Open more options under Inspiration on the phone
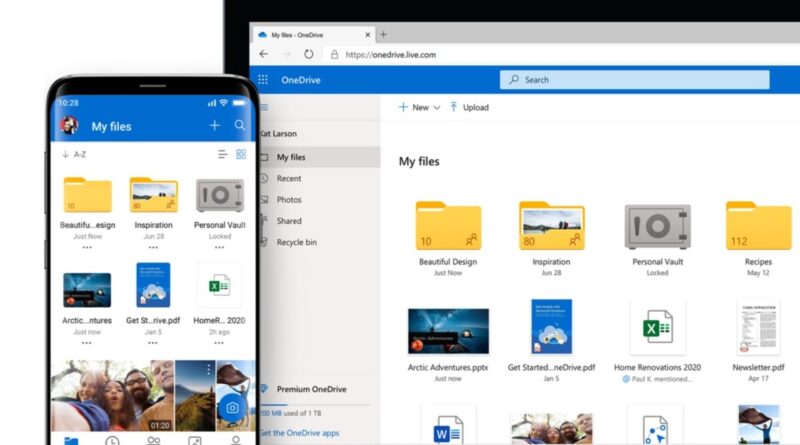This screenshot has height=445, width=800. [153, 248]
